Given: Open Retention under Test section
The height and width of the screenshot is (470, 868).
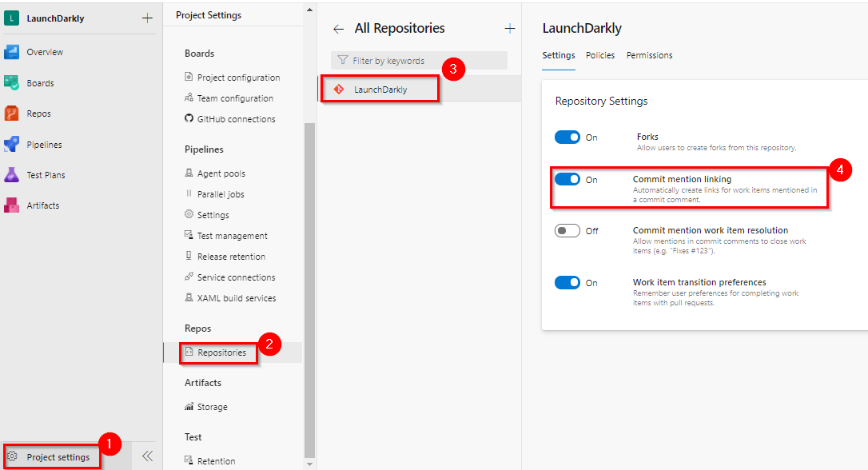Looking at the screenshot, I should [217, 461].
